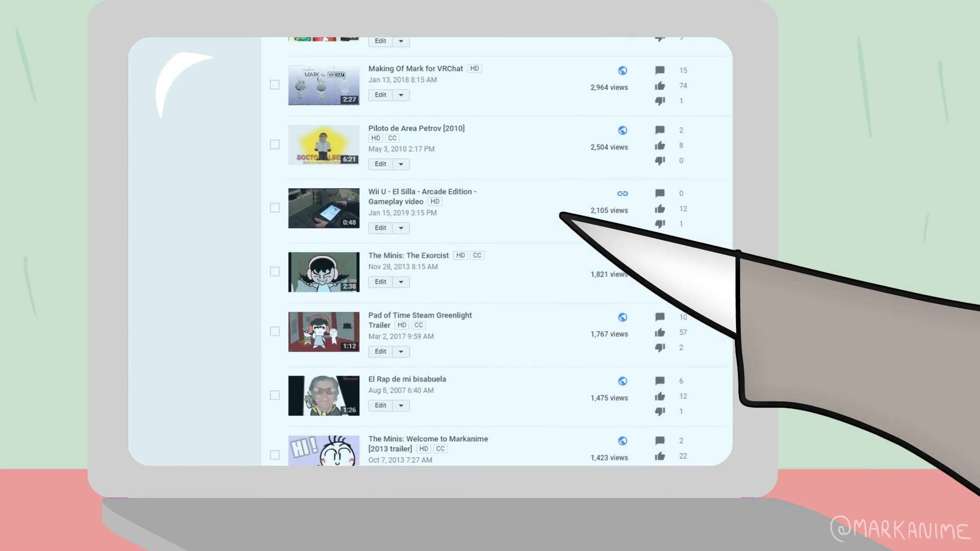Screen dimensions: 980x551
Task: Click Edit button for Making Of Mark for VRChat
Action: [x=381, y=95]
